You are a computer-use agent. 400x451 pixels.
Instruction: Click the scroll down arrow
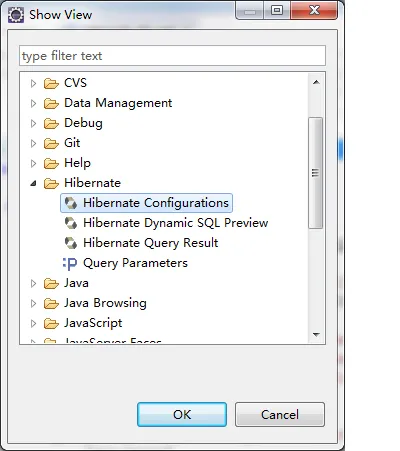pos(316,334)
